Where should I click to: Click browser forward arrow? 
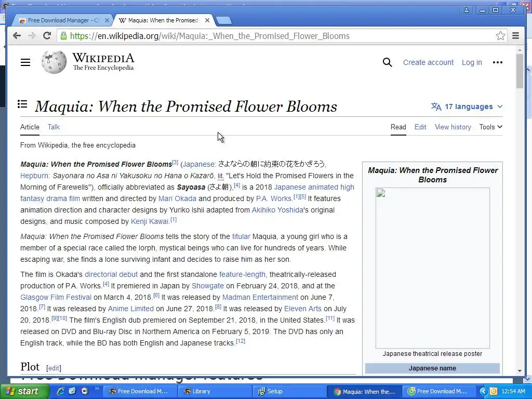pyautogui.click(x=32, y=36)
